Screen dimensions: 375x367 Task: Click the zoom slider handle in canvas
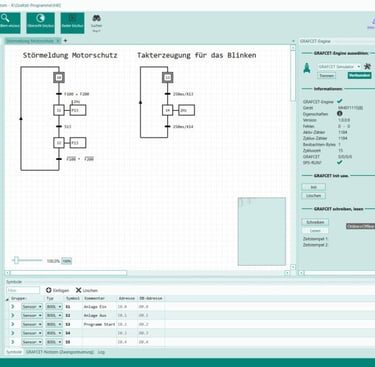point(16,260)
